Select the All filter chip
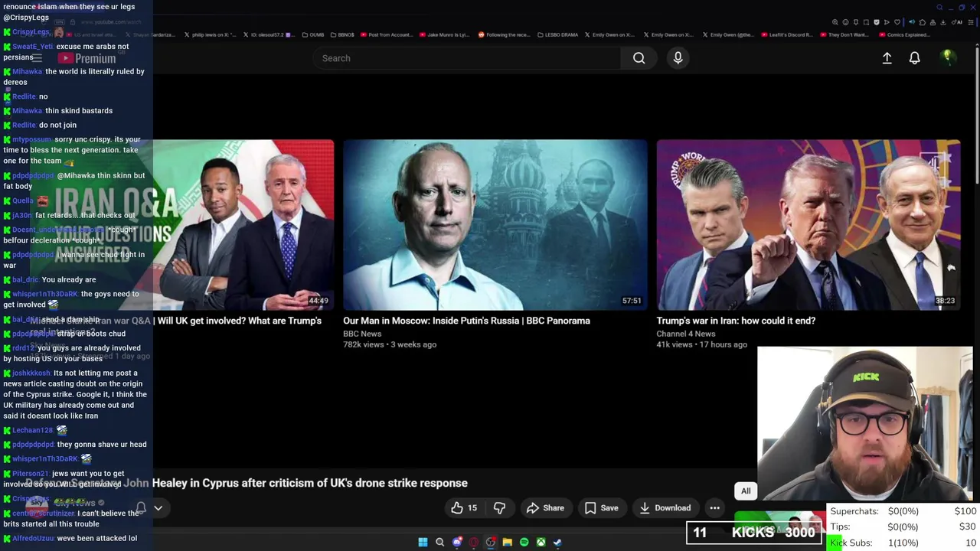 746,491
